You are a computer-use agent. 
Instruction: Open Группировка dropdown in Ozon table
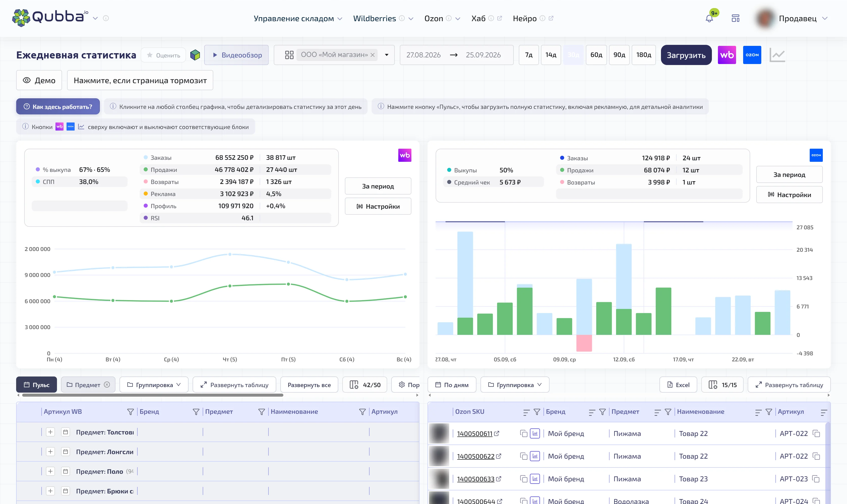[x=515, y=385]
